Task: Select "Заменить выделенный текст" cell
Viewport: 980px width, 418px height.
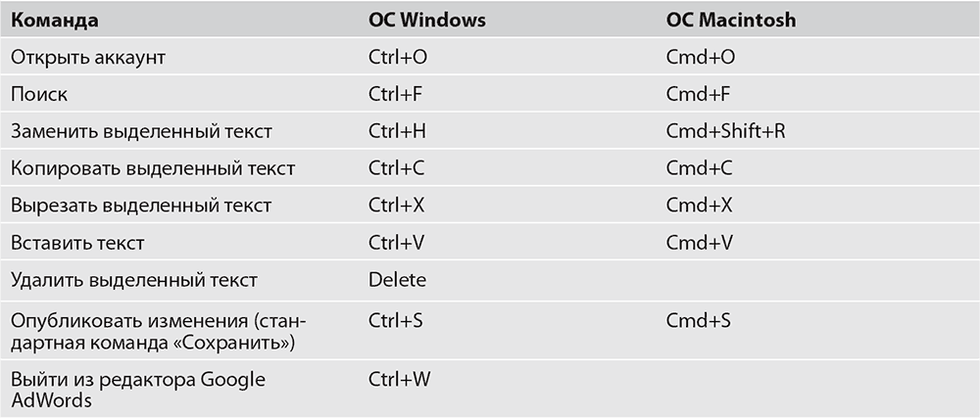Action: point(141,132)
